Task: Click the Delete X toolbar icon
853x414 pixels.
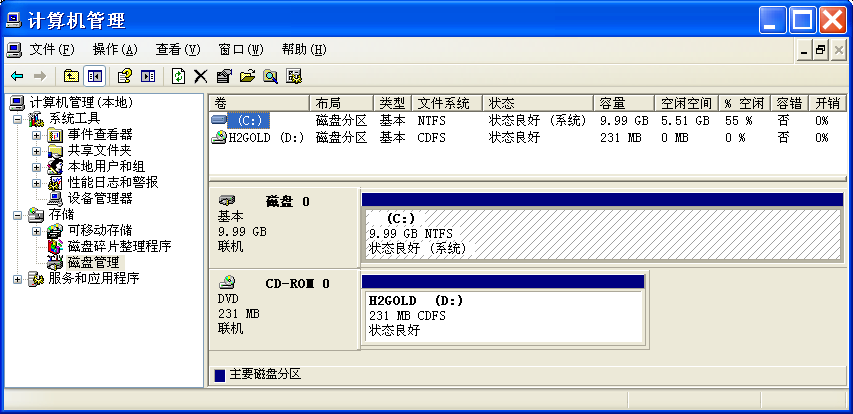Action: pos(201,76)
